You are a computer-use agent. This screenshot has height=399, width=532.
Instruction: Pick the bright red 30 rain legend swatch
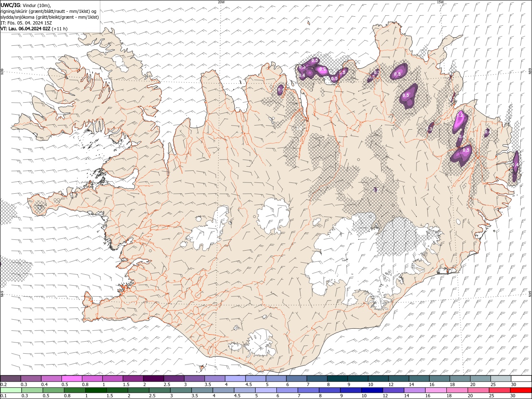[521, 390]
